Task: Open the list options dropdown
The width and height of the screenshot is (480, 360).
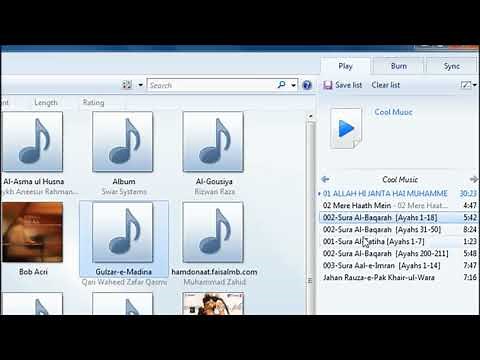Action: (468, 85)
